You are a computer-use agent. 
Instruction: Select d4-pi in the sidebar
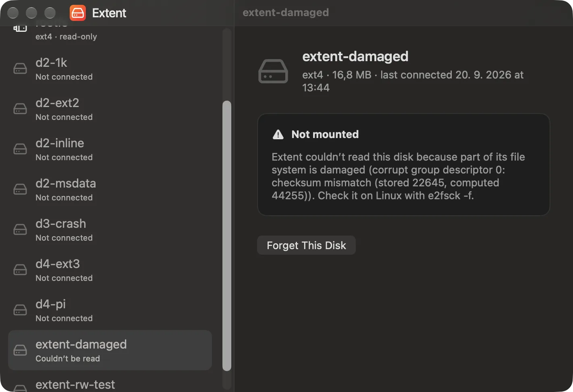(110, 310)
